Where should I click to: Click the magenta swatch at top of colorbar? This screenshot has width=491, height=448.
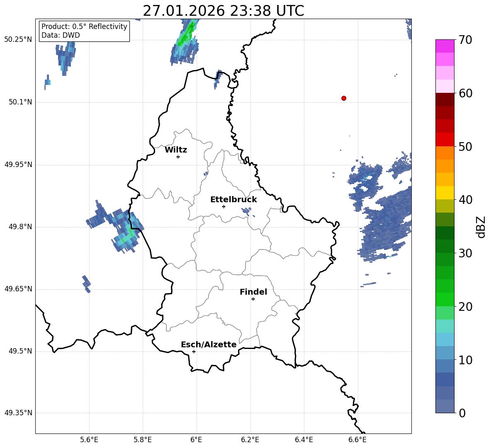point(445,46)
